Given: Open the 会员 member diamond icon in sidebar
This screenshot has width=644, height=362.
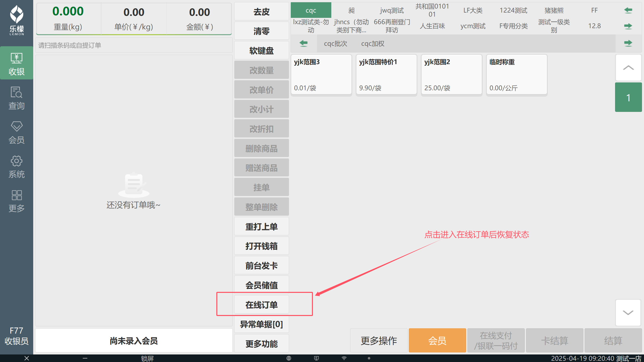Looking at the screenshot, I should [x=17, y=132].
